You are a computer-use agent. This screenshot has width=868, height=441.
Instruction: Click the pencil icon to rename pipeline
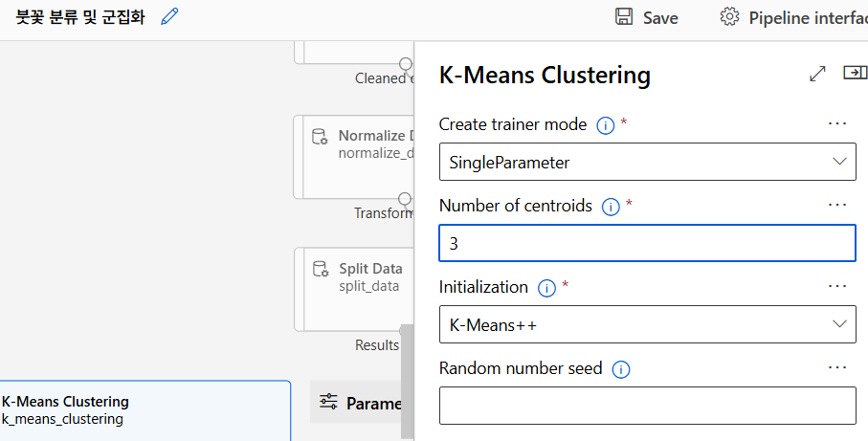[170, 17]
